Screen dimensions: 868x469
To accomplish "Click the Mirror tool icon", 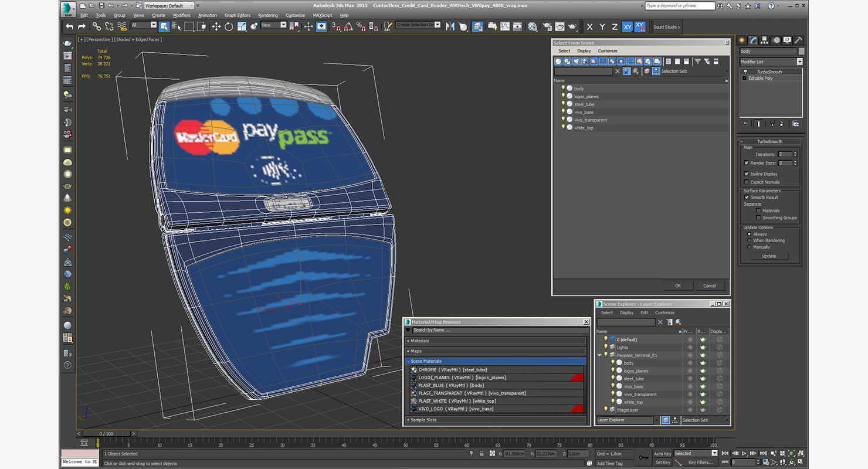I will pos(450,26).
